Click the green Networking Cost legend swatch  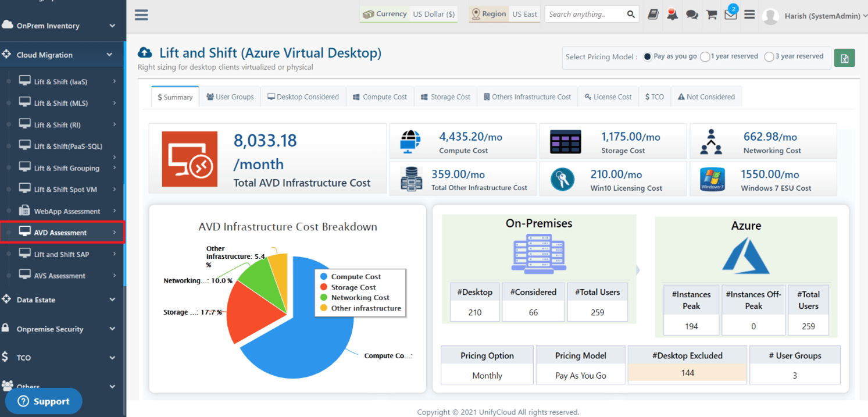tap(324, 298)
